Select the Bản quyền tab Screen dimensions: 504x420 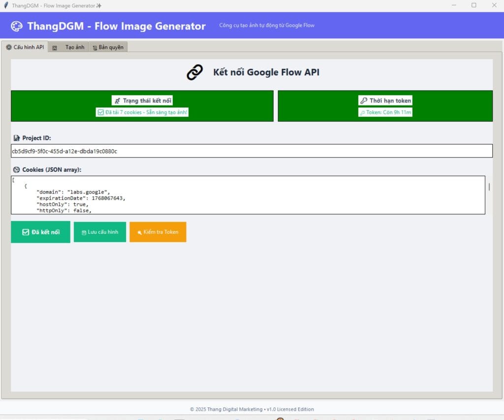[108, 47]
